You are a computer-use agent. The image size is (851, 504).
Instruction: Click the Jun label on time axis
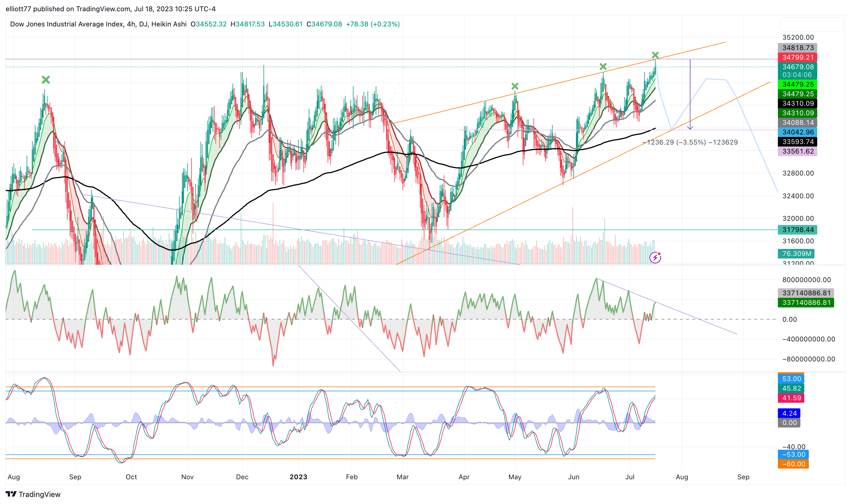pos(573,477)
